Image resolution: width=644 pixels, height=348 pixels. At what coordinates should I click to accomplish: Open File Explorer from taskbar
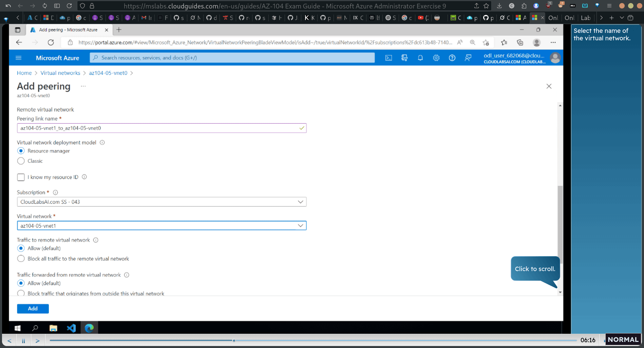[x=53, y=328]
